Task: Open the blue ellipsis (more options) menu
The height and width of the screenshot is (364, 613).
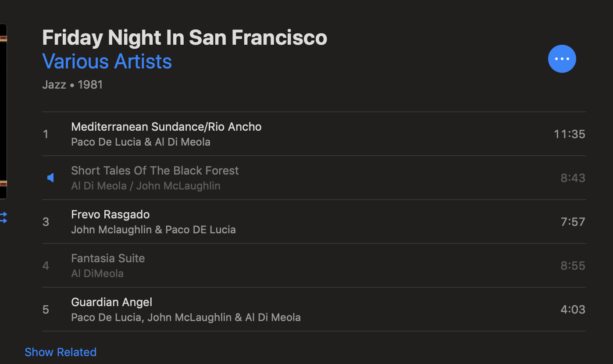Action: (562, 58)
